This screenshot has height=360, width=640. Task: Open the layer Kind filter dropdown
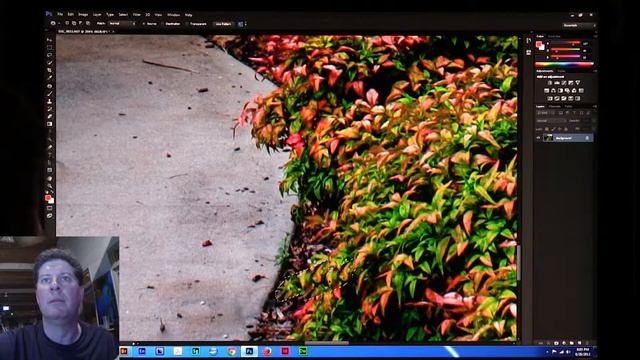546,113
